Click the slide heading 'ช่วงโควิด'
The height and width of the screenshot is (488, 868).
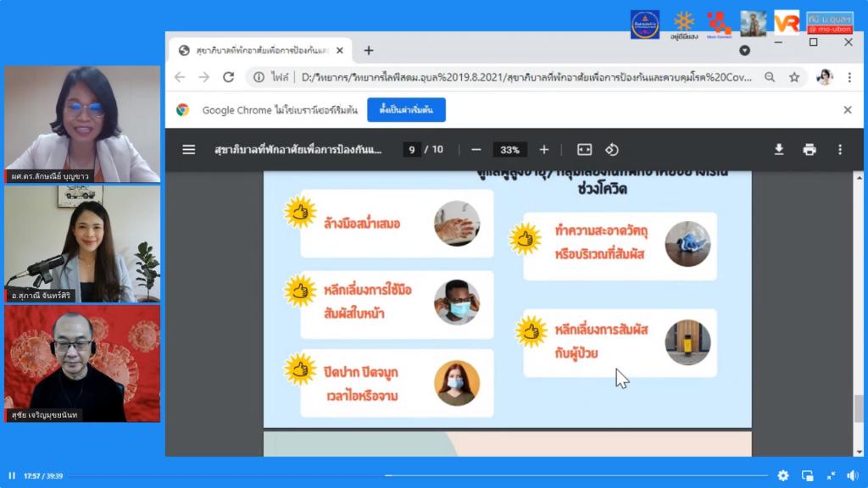pyautogui.click(x=603, y=189)
